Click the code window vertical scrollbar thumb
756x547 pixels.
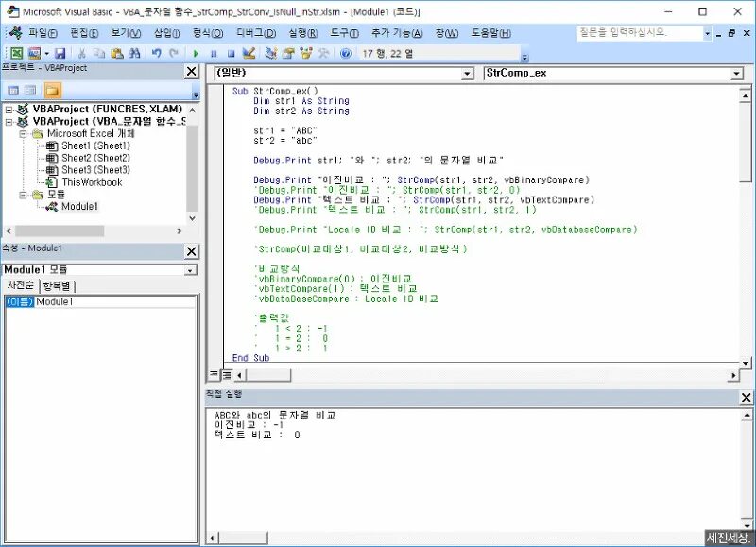(745, 142)
